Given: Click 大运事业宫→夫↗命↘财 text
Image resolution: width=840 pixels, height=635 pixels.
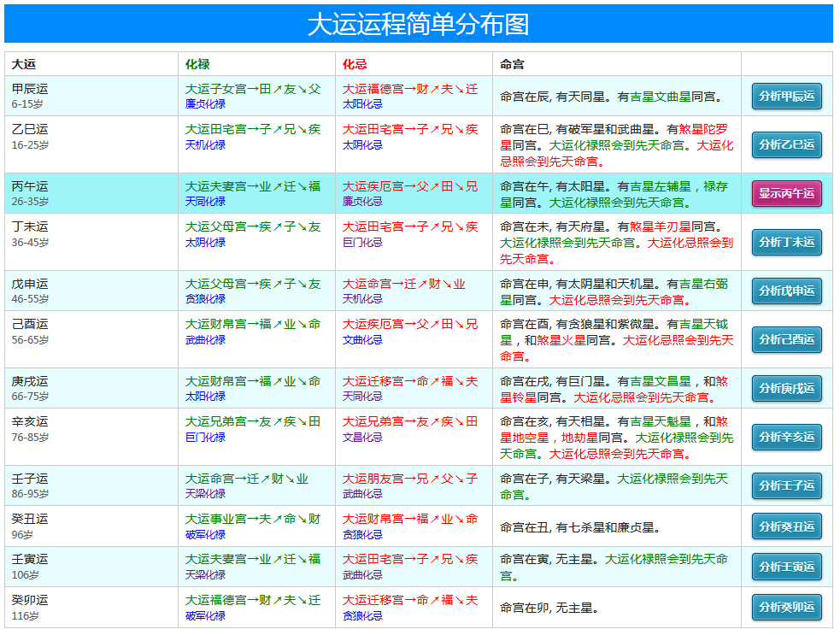Looking at the screenshot, I should (x=253, y=520).
